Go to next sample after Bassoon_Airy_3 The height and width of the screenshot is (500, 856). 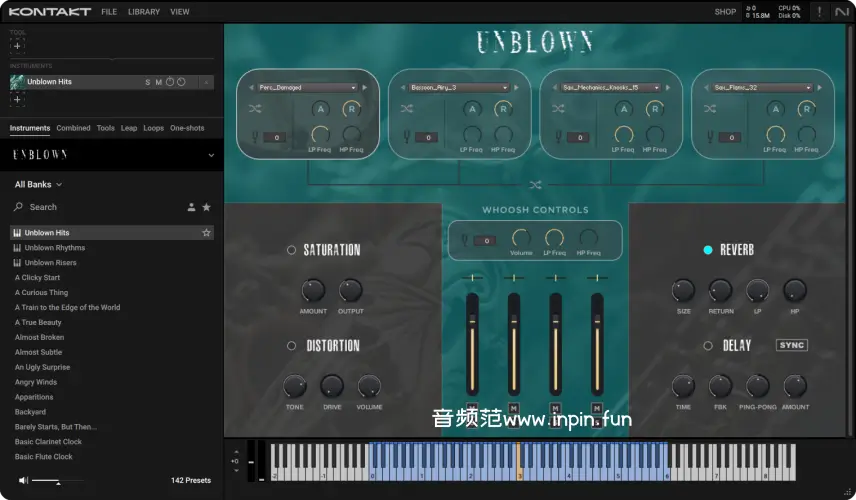click(516, 87)
